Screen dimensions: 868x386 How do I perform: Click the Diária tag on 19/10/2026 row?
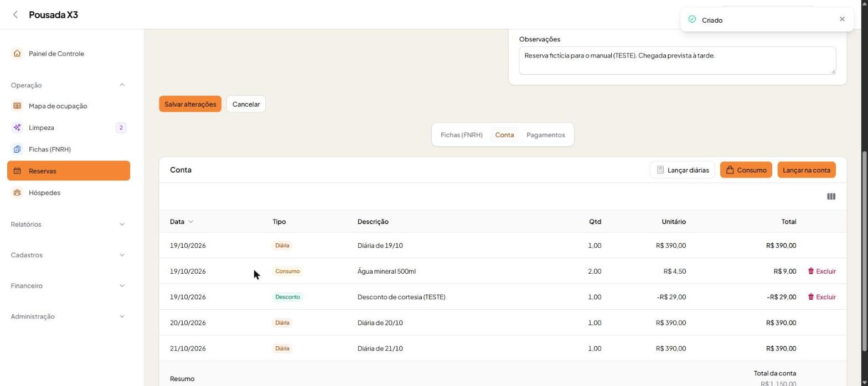(282, 246)
